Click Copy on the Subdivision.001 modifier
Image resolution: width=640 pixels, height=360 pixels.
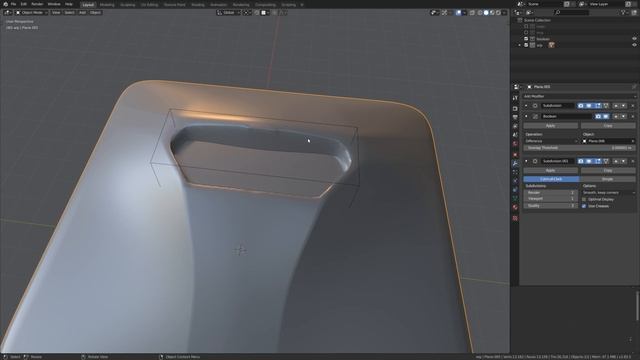point(608,171)
